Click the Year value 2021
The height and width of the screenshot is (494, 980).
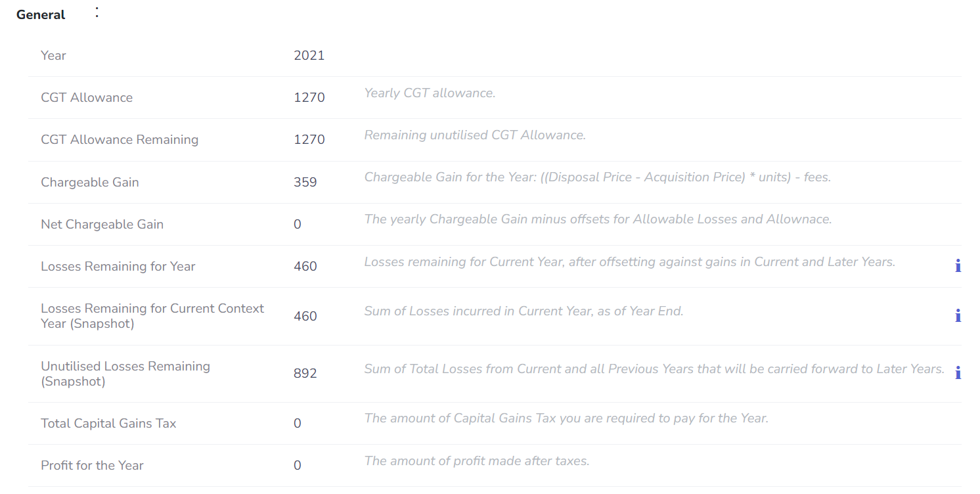pyautogui.click(x=309, y=55)
